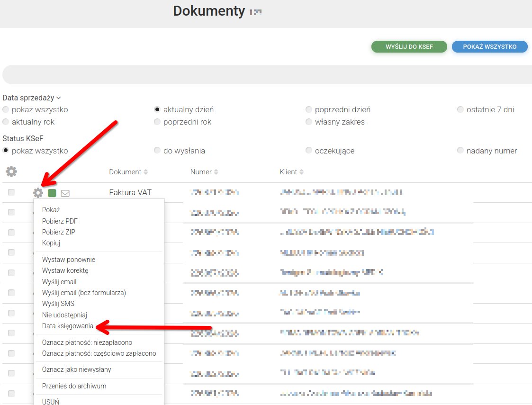
Task: Choose 'Oznacz płatność: niezapłacono'
Action: click(x=87, y=342)
